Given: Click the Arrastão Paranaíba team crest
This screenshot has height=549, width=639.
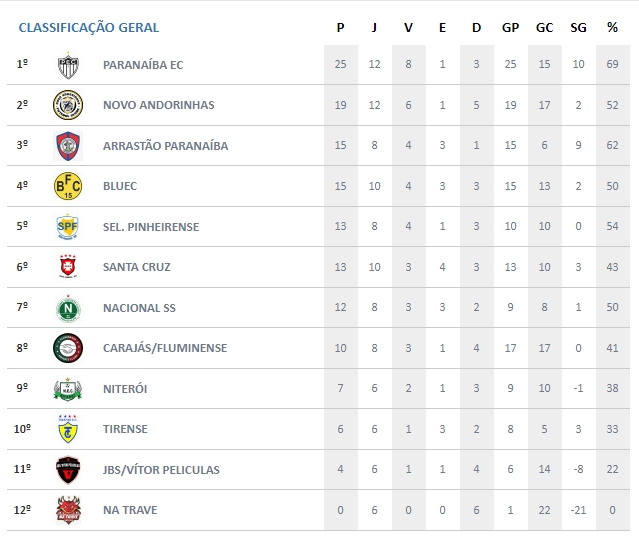Looking at the screenshot, I should point(67,146).
